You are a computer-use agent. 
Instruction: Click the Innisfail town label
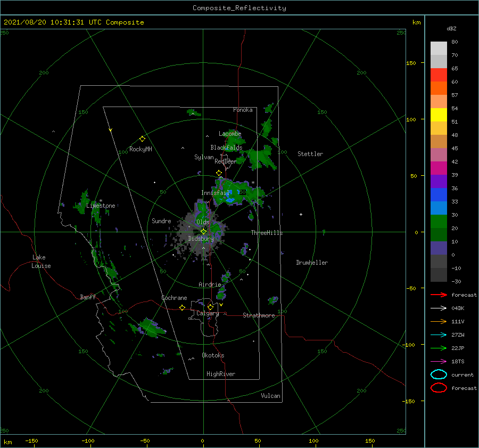pos(215,193)
